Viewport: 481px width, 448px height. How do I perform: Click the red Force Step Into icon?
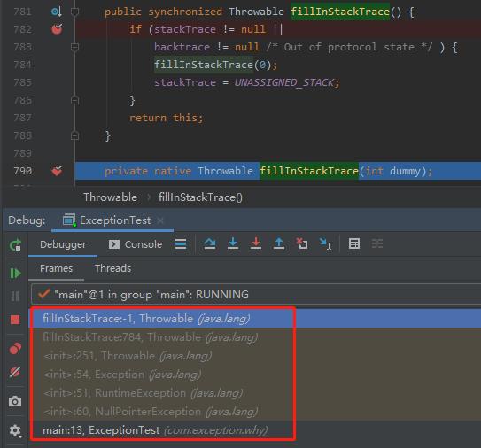click(256, 243)
